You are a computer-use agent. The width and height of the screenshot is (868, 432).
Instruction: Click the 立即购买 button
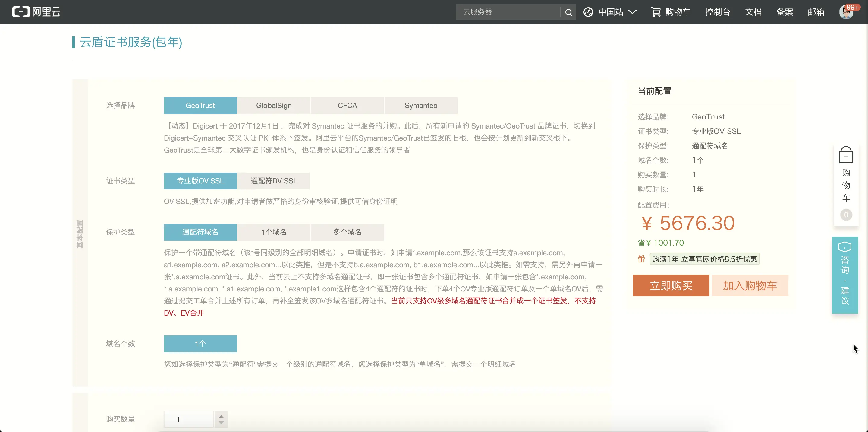671,285
